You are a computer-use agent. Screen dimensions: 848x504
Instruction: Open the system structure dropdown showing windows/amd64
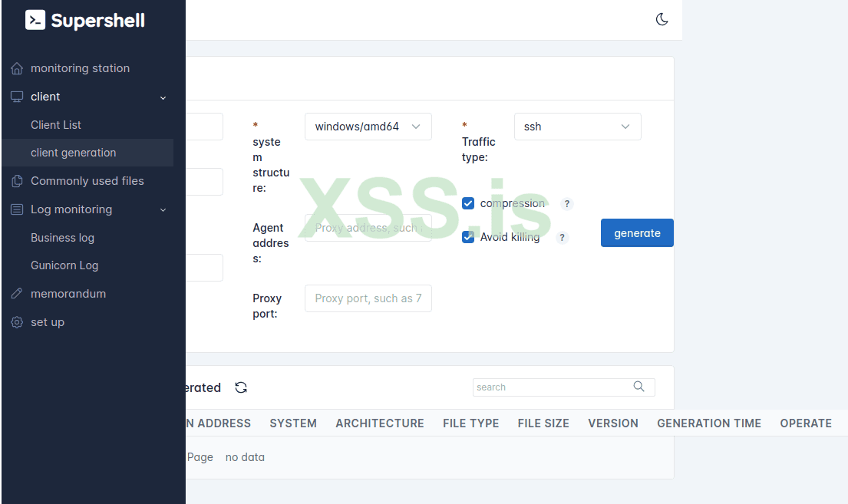368,126
